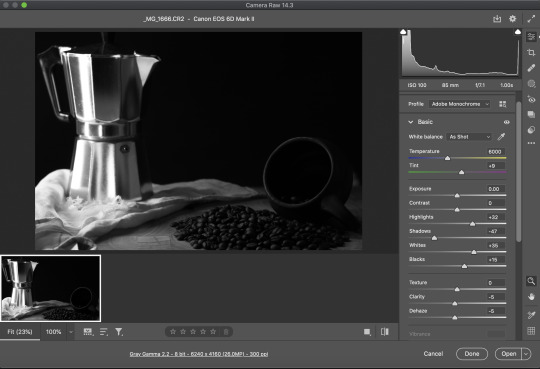Click the Temperature slider handle

[x=447, y=158]
